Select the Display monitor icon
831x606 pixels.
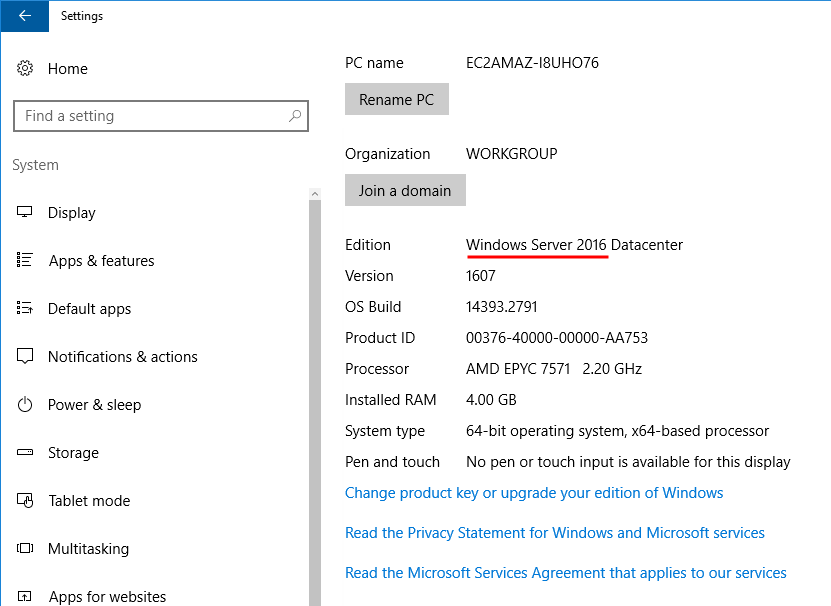point(24,212)
